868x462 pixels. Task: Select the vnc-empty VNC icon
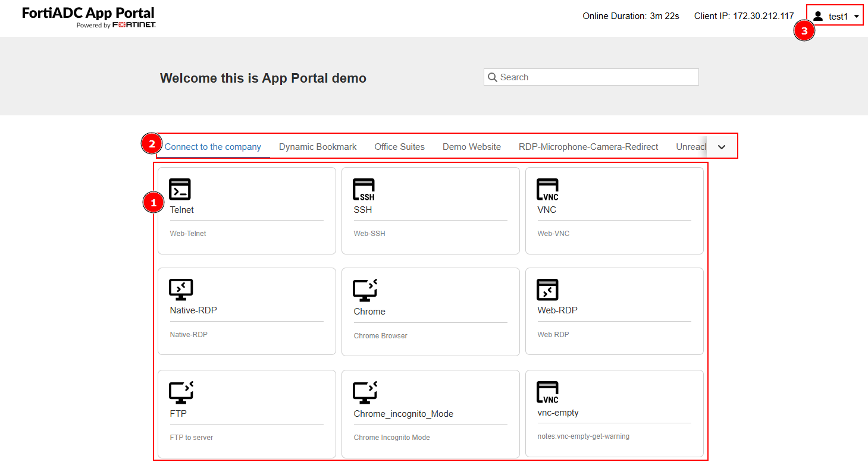(x=547, y=392)
